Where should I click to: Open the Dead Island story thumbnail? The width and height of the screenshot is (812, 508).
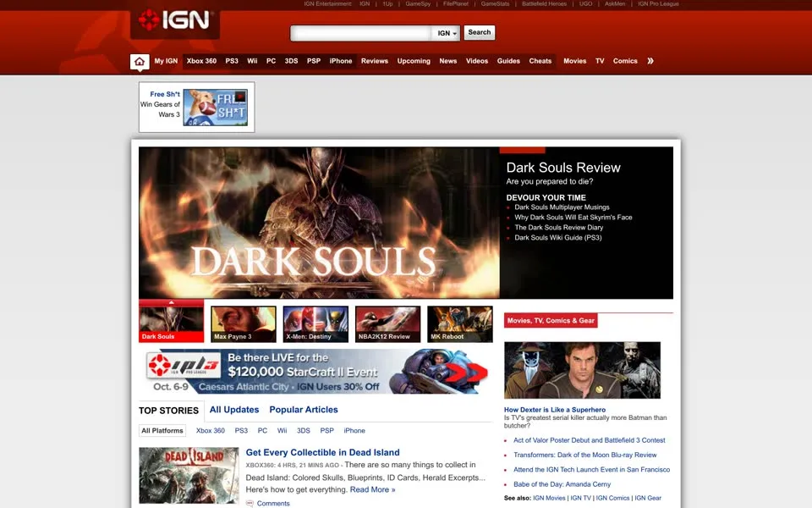coord(189,475)
